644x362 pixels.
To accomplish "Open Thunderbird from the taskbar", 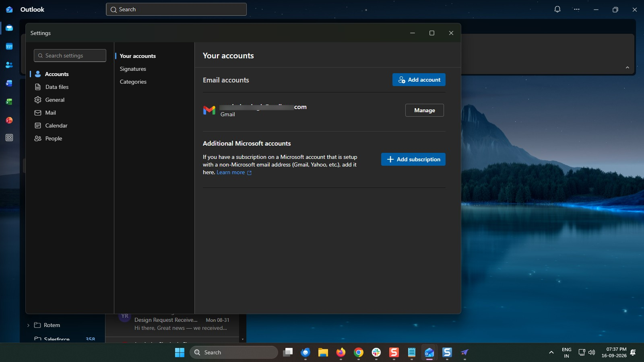I will coord(305,352).
